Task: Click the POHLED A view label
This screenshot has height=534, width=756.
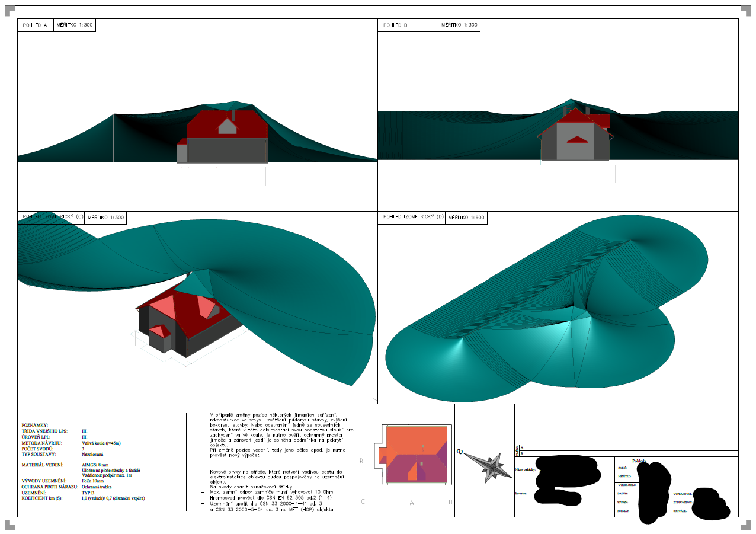Action: [x=35, y=25]
